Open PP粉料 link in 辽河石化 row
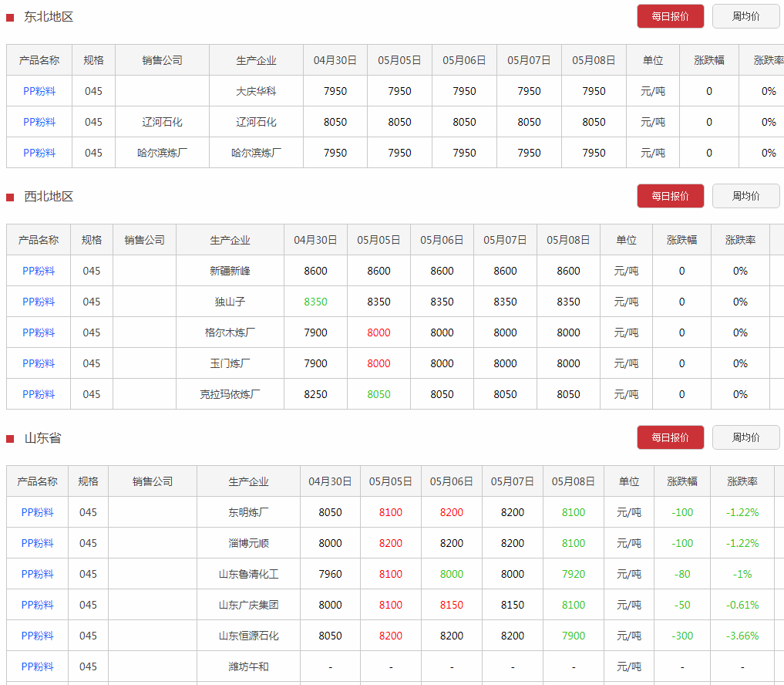 (x=39, y=122)
